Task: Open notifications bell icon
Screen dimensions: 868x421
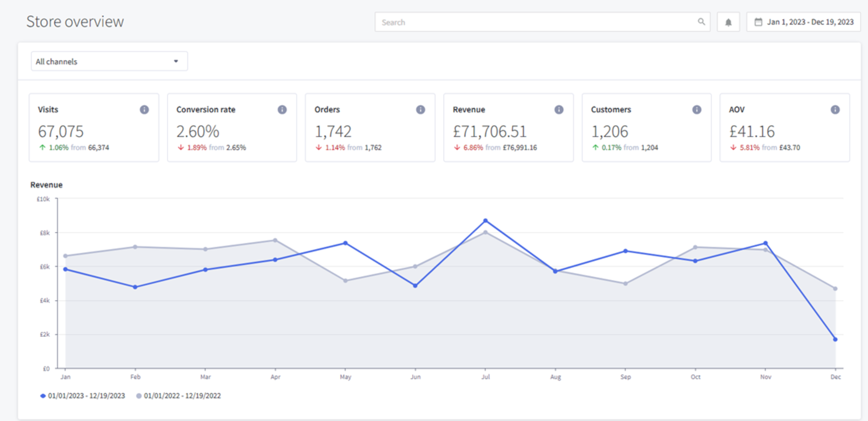Action: coord(728,22)
